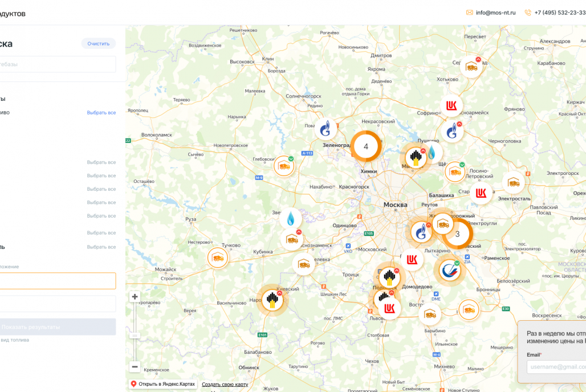The width and height of the screenshot is (586, 392).
Task: Click the blue water drop marker near Звенигород
Action: (291, 219)
